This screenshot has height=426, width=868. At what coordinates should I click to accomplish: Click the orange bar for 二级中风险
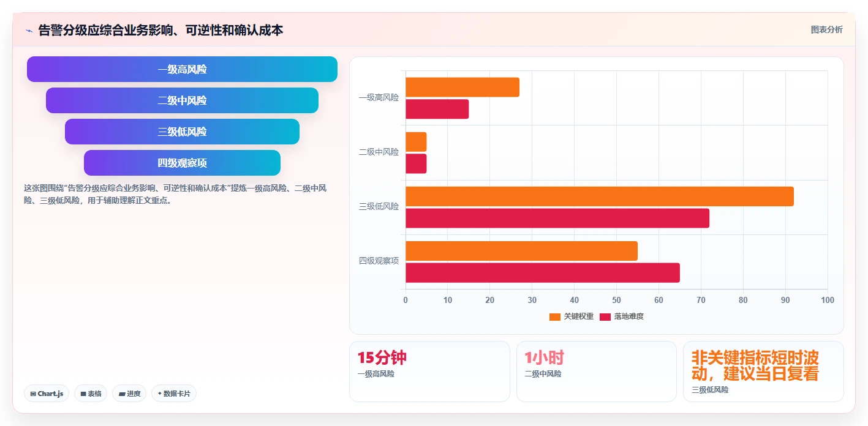[416, 142]
